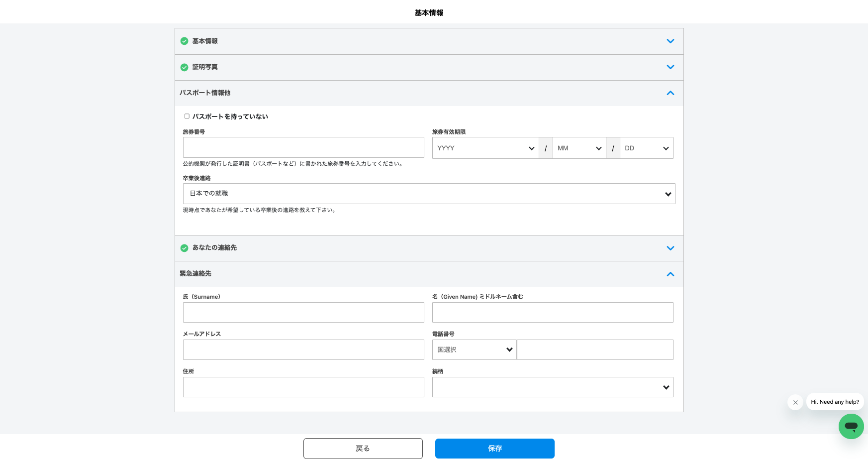Image resolution: width=868 pixels, height=462 pixels.
Task: Collapse the パスポート情報他 section chevron
Action: 671,93
